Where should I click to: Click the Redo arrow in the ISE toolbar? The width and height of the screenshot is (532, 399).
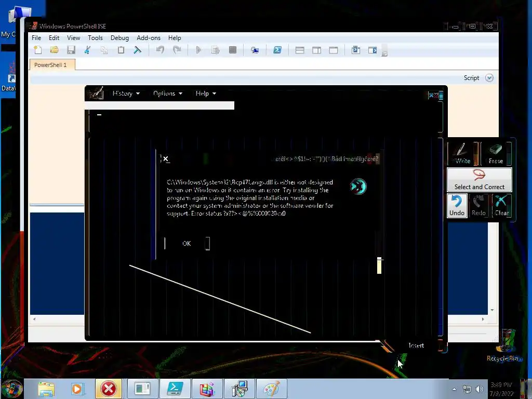point(177,50)
